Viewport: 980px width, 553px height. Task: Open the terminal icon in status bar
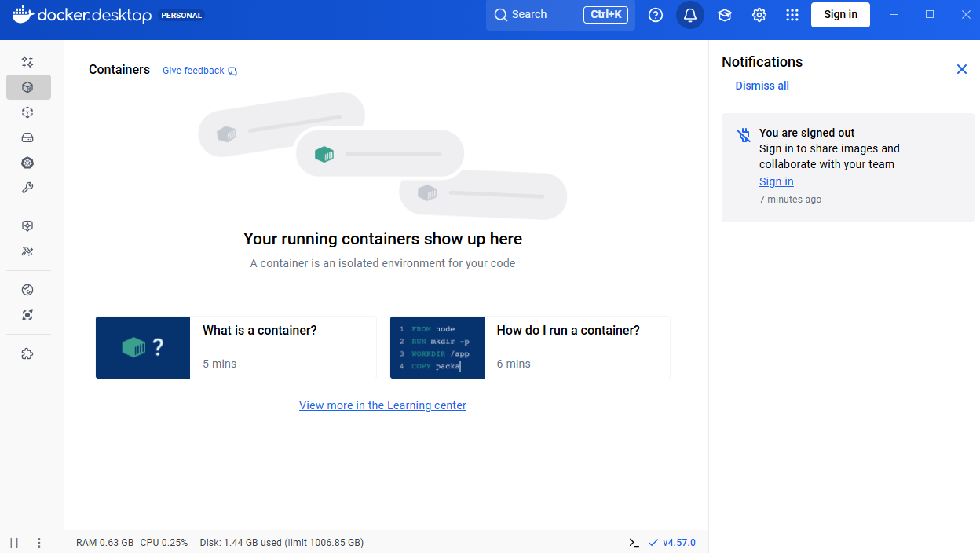tap(634, 543)
